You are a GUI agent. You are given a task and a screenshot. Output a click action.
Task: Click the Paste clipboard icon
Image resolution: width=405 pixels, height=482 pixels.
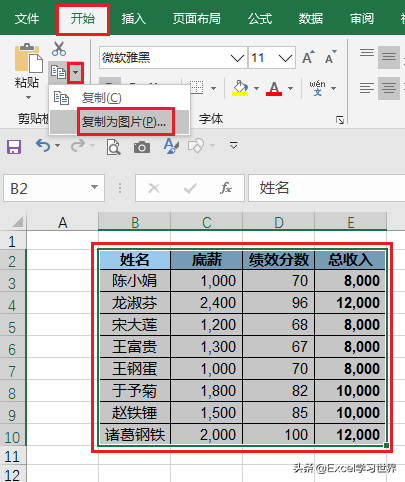pyautogui.click(x=28, y=58)
